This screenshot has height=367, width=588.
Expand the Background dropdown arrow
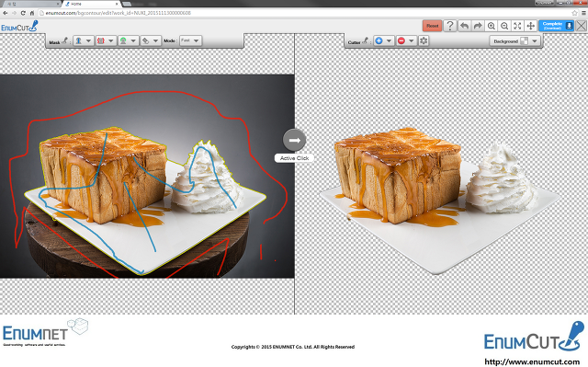[535, 41]
